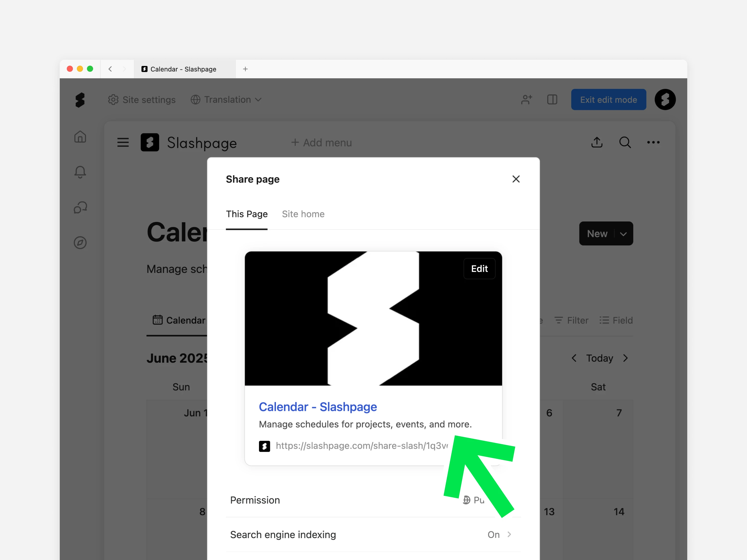
Task: Go to previous month chevron
Action: (x=574, y=358)
